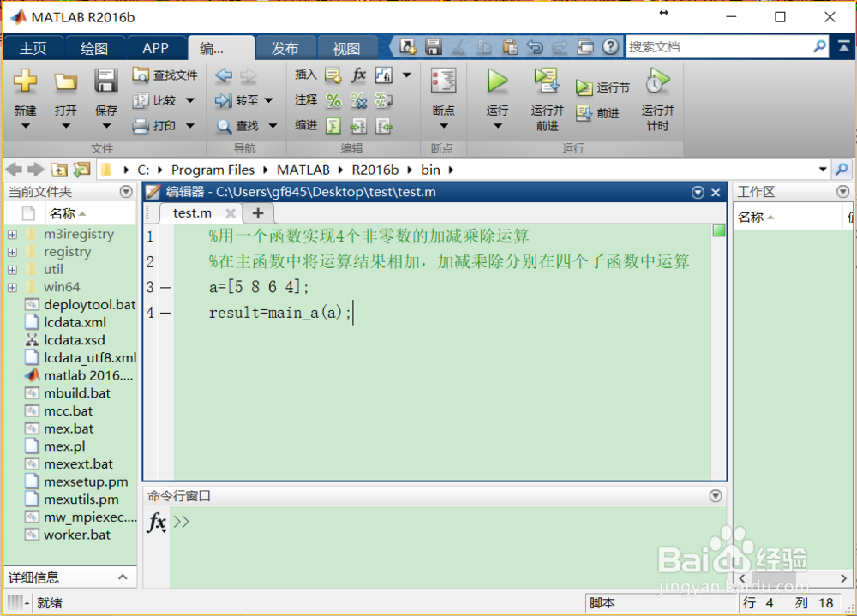Open the Compare (比较) dropdown arrow

[x=190, y=100]
